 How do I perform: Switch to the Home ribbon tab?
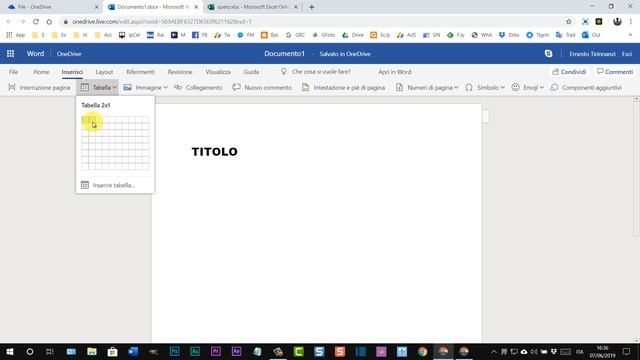(41, 72)
